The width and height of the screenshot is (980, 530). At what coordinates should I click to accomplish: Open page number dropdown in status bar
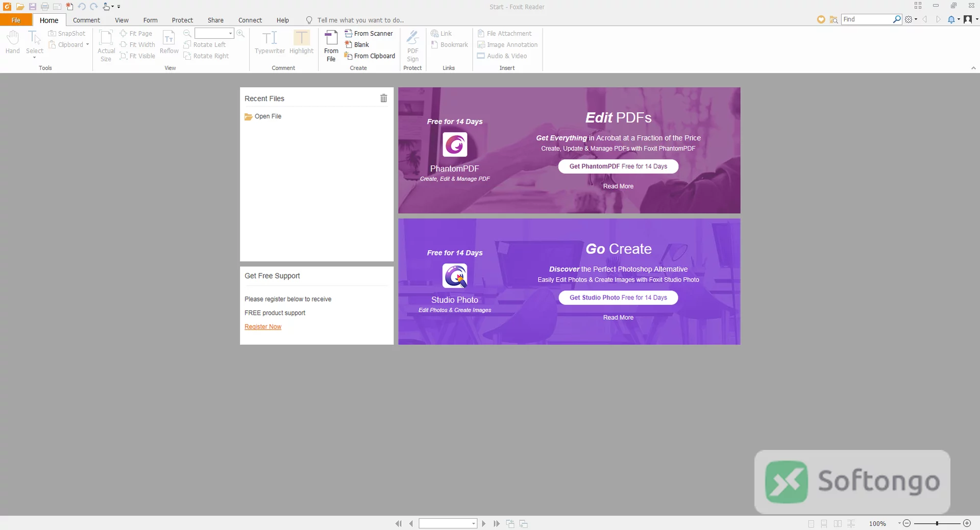tap(474, 524)
